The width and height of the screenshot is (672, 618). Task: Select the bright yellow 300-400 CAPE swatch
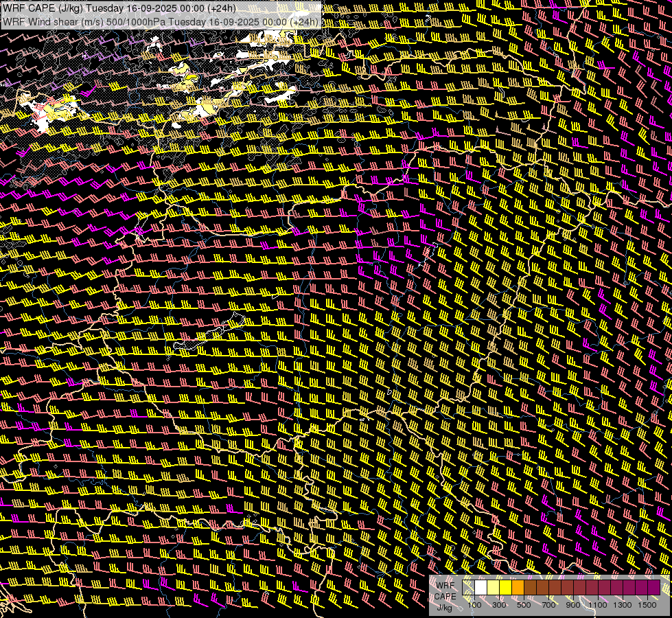pos(505,587)
